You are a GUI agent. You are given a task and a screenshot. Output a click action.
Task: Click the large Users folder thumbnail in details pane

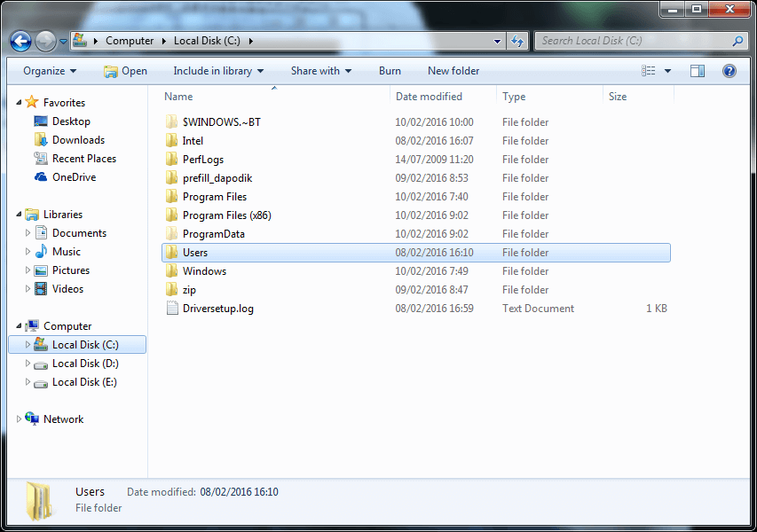point(39,502)
